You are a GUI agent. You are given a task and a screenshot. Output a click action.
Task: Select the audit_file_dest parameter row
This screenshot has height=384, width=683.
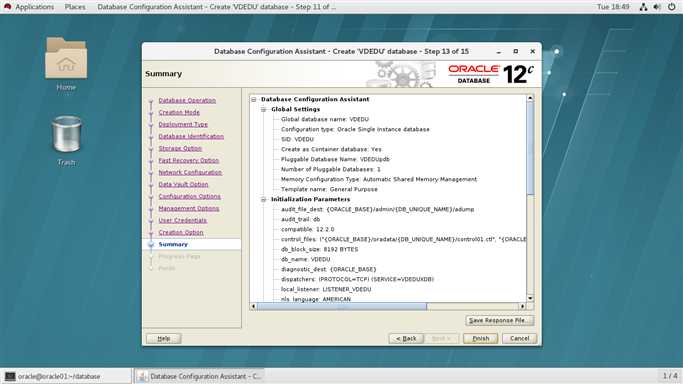(377, 209)
